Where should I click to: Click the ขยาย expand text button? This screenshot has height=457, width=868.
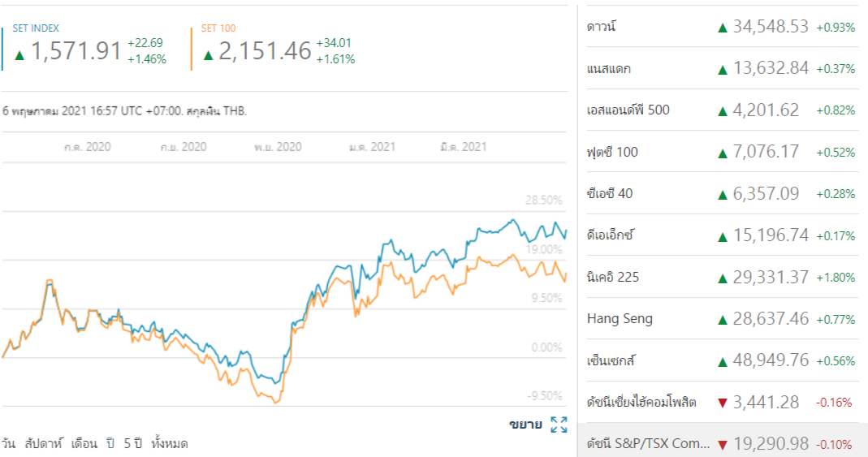525,424
